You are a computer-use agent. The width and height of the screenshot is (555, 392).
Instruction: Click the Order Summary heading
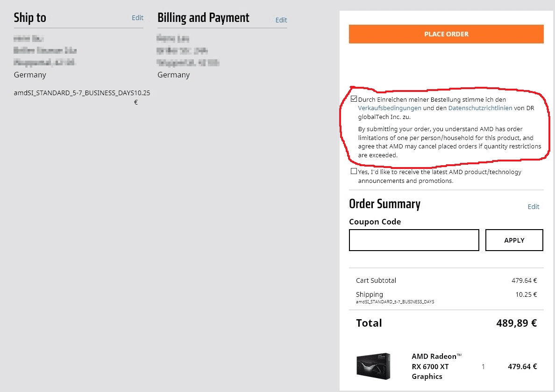tap(384, 204)
